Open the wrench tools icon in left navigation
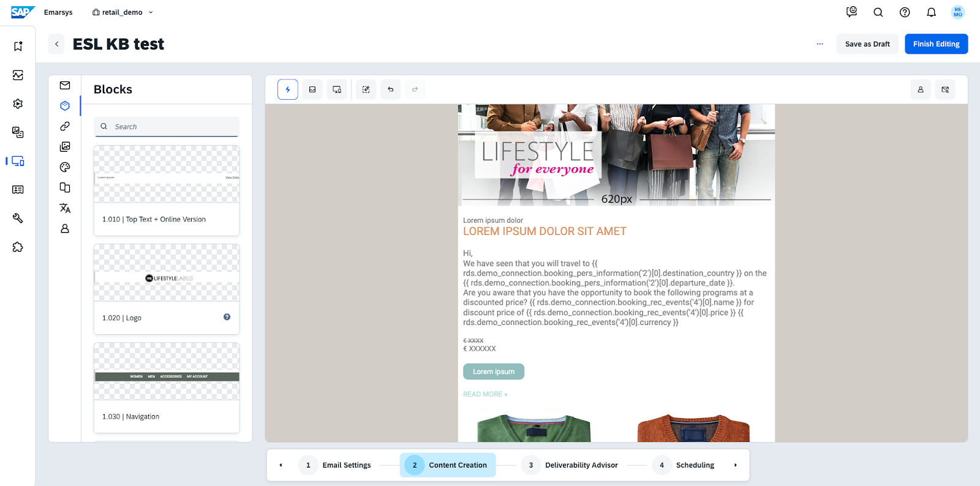 coord(18,219)
